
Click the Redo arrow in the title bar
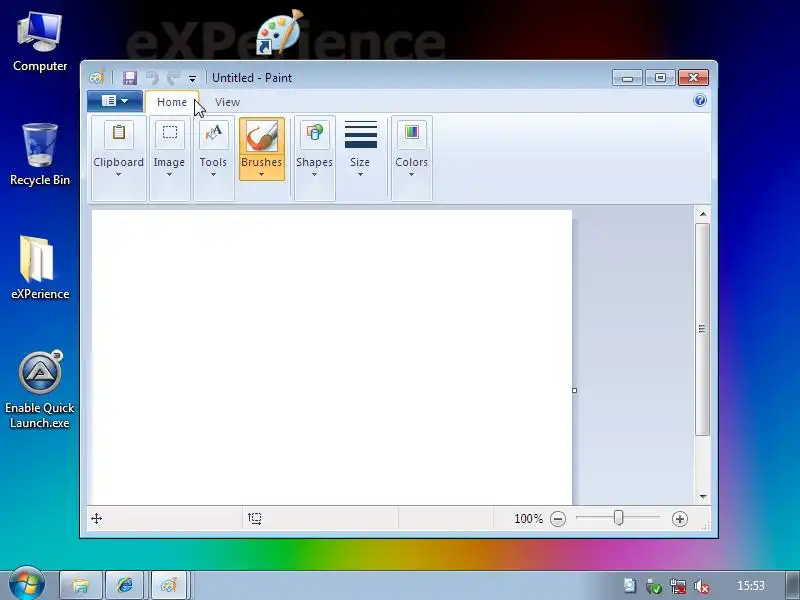(x=173, y=78)
